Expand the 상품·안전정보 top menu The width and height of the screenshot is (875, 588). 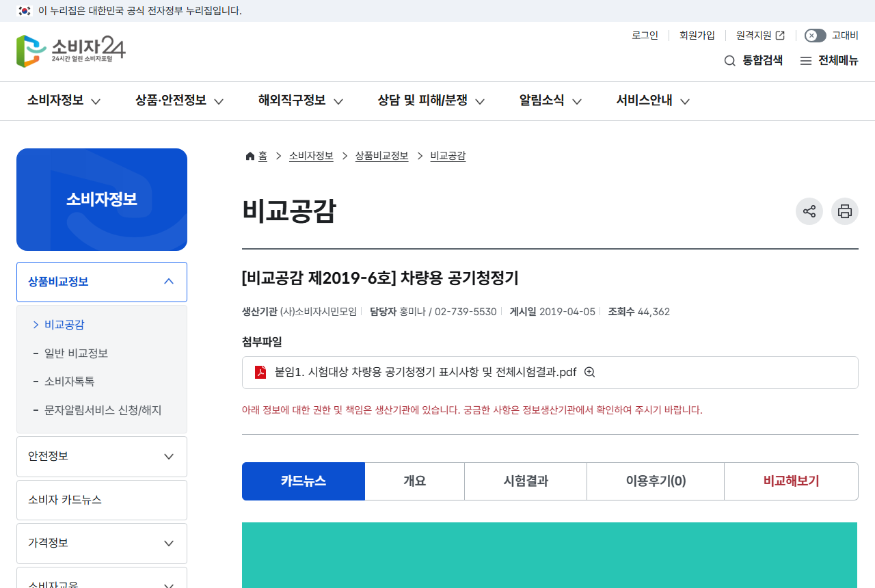pyautogui.click(x=180, y=101)
